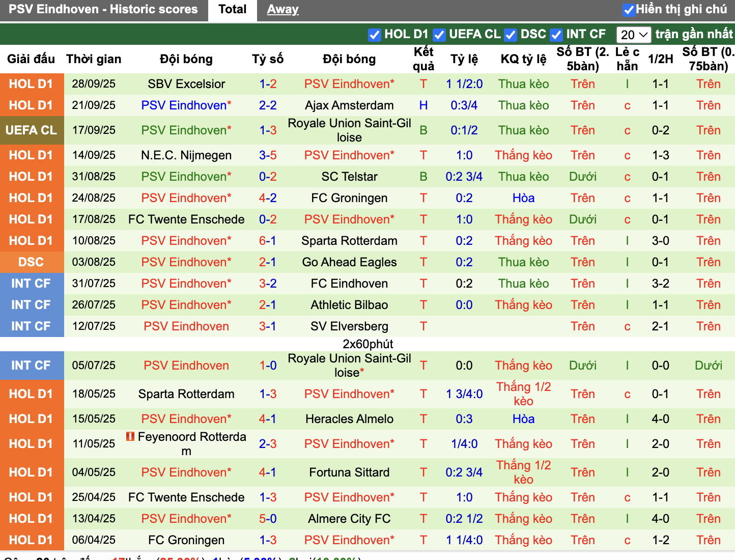Open the Away tab
The image size is (735, 560).
pyautogui.click(x=282, y=10)
